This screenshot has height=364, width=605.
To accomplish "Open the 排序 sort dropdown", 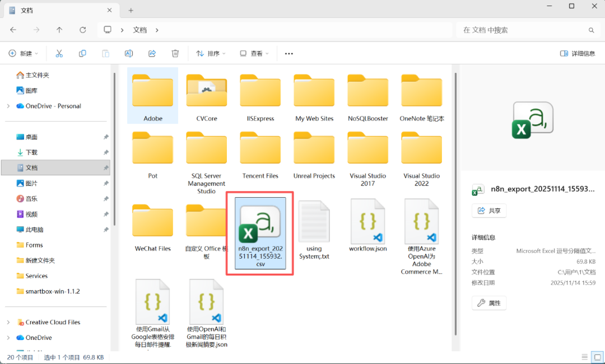I will tap(211, 53).
